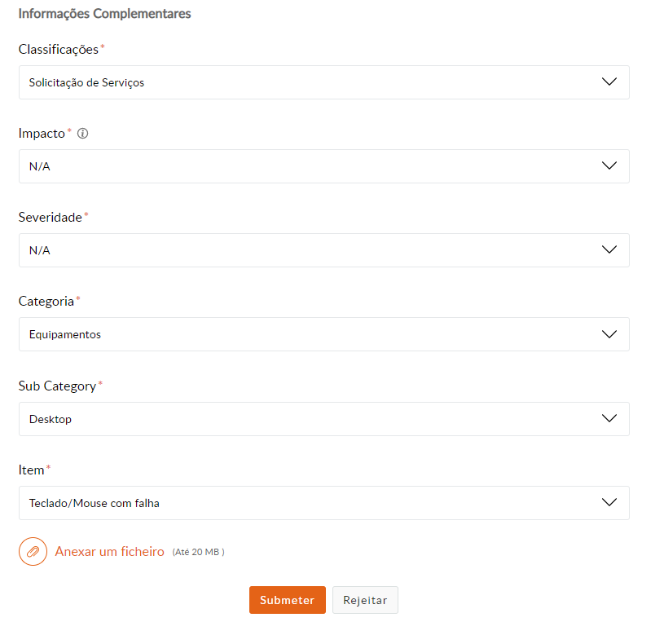Click the info icon beside Impacto
Screen dimensions: 664x644
point(82,133)
